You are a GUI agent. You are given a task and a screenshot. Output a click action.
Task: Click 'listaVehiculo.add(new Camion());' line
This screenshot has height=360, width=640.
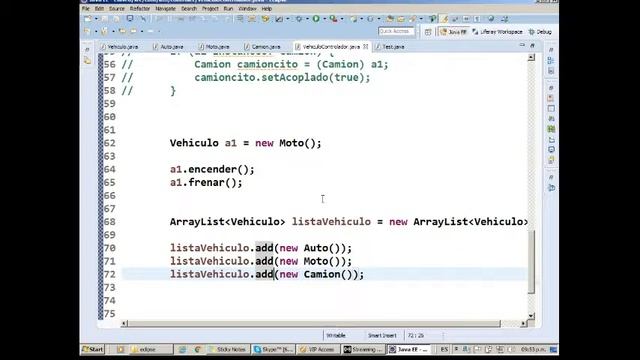[267, 274]
